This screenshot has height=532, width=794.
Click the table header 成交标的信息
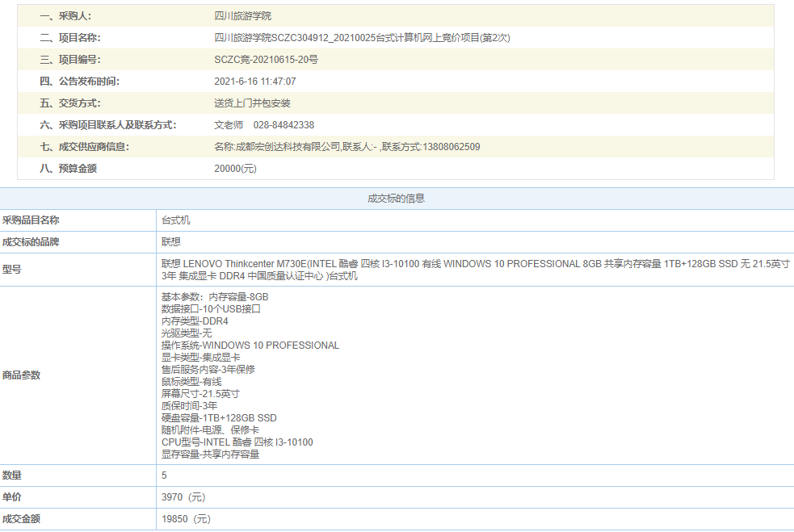pos(396,199)
